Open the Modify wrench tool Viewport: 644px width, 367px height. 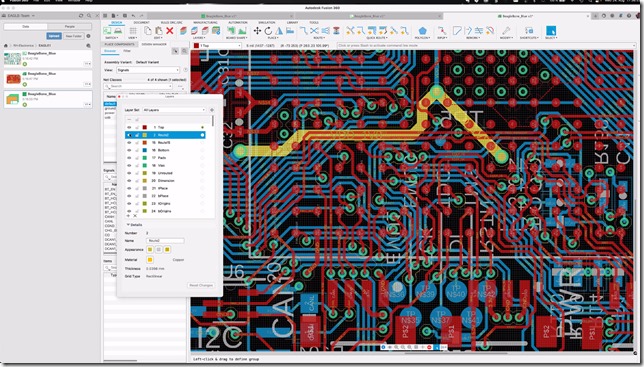[x=506, y=31]
